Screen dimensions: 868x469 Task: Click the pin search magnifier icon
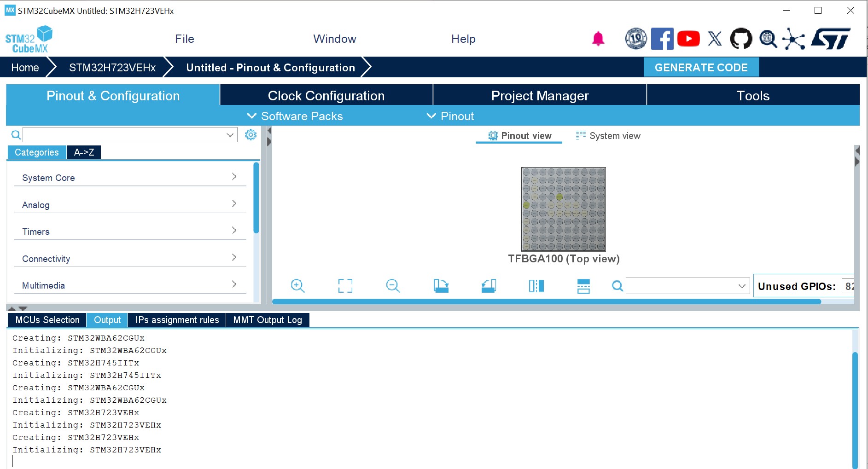pyautogui.click(x=617, y=286)
